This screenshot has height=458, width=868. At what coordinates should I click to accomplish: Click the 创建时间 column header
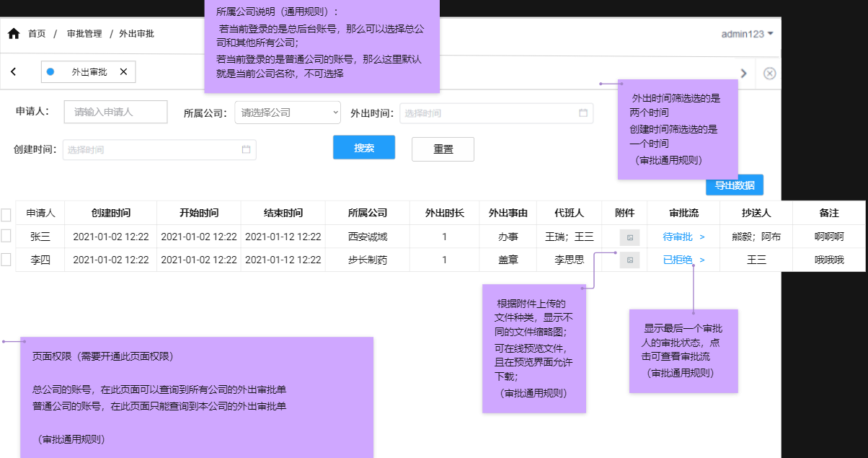[x=111, y=213]
